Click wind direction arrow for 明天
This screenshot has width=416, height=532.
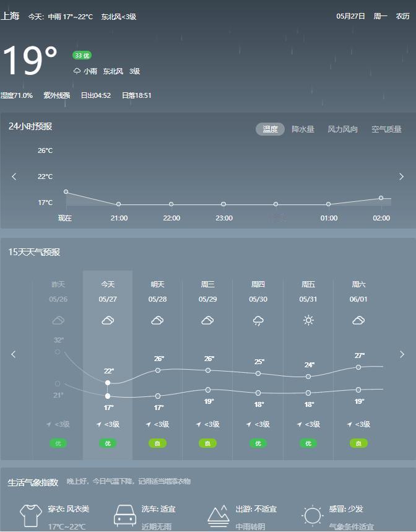coord(148,424)
